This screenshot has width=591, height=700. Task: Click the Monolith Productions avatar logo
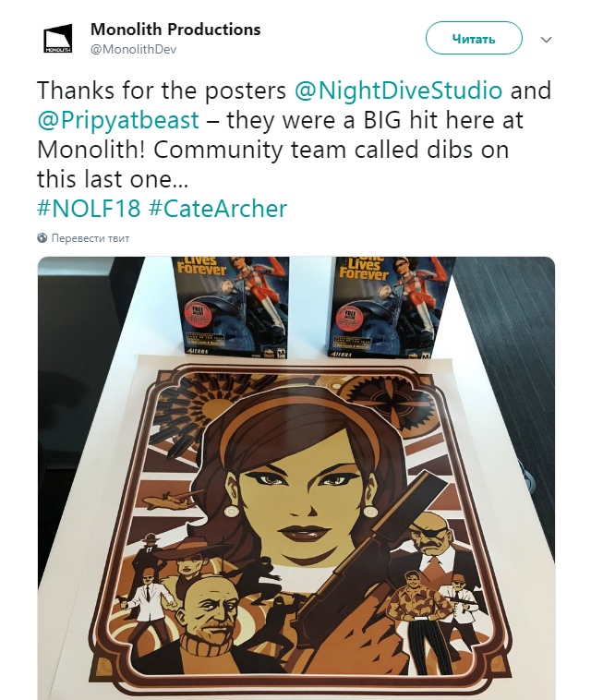tap(57, 39)
